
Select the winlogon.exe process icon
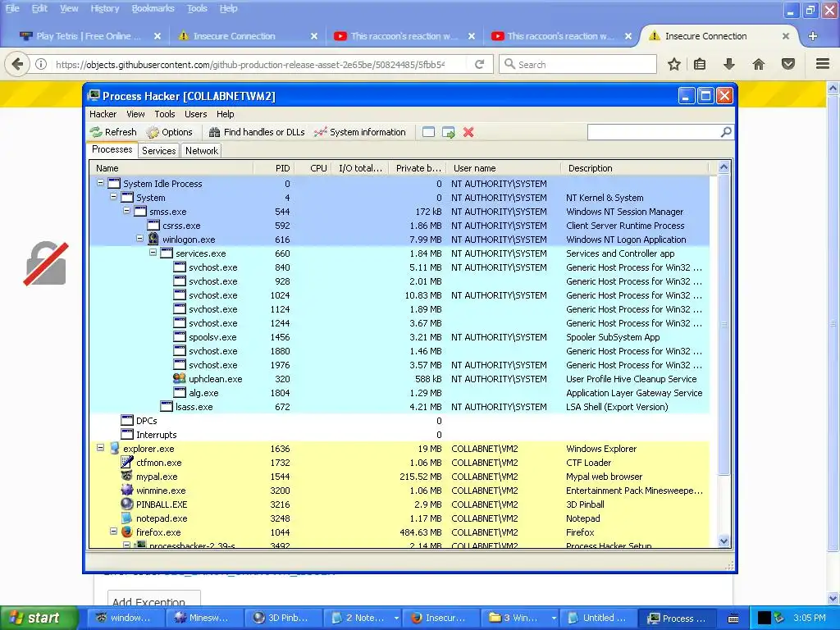pyautogui.click(x=153, y=239)
